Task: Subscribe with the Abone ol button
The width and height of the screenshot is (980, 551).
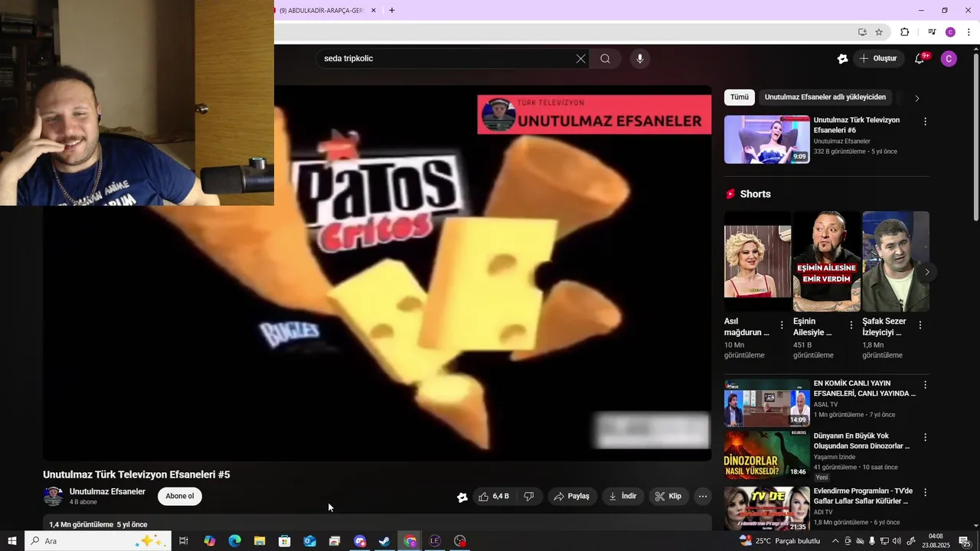Action: (180, 496)
